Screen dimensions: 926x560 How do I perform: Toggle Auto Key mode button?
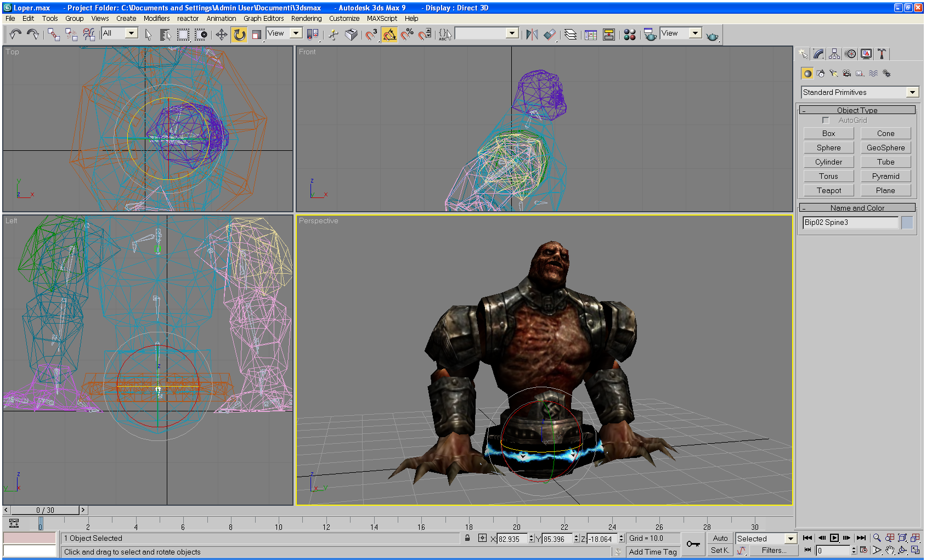click(x=720, y=539)
